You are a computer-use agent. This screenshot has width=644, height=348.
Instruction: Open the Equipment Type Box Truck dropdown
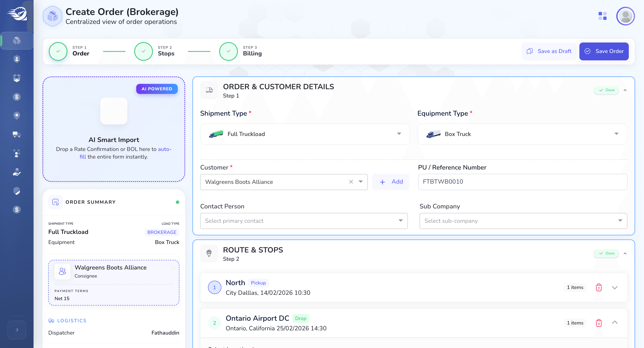click(x=522, y=134)
